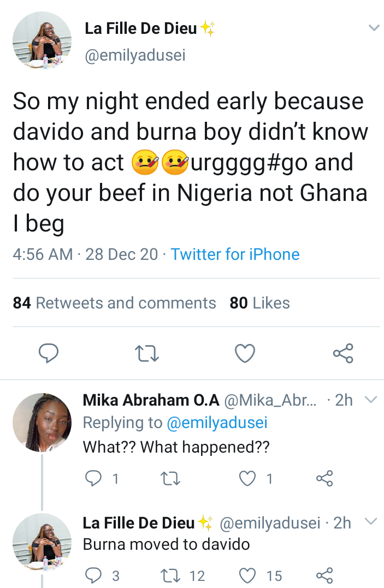Screen dimensions: 384x588
Task: Share the "Burna moved to davido" reply
Action: click(324, 575)
